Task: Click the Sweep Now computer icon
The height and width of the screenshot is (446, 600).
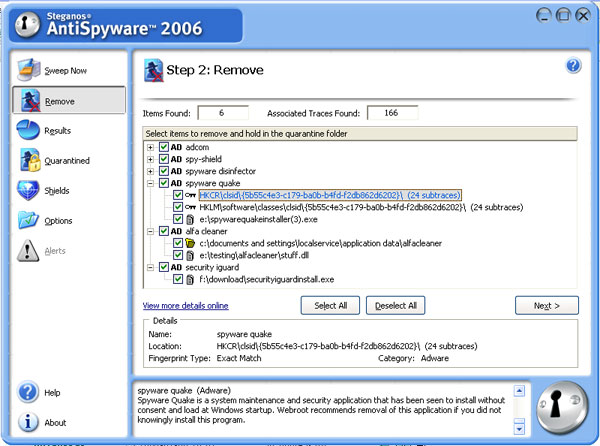Action: coord(29,70)
